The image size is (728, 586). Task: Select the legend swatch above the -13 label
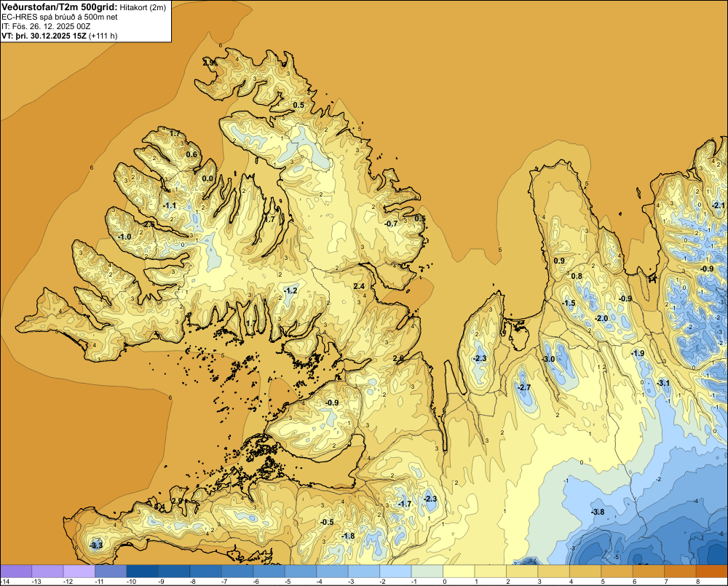[47, 571]
